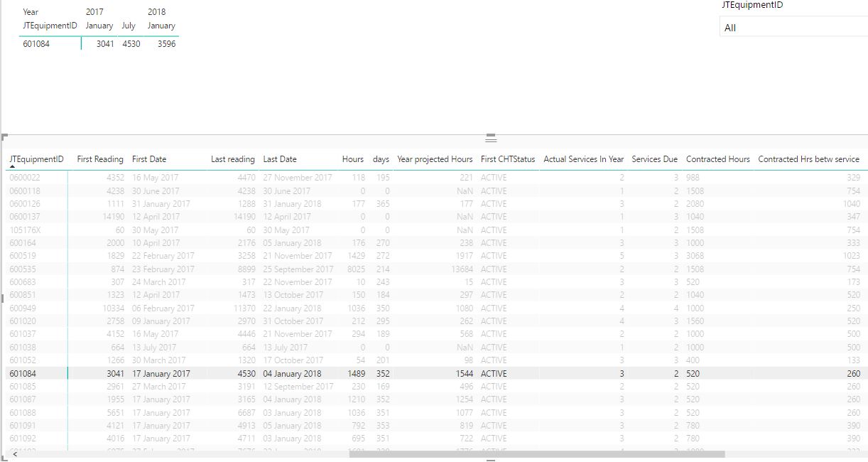Select 601084 row header in top matrix
This screenshot has width=868, height=462.
pyautogui.click(x=36, y=44)
